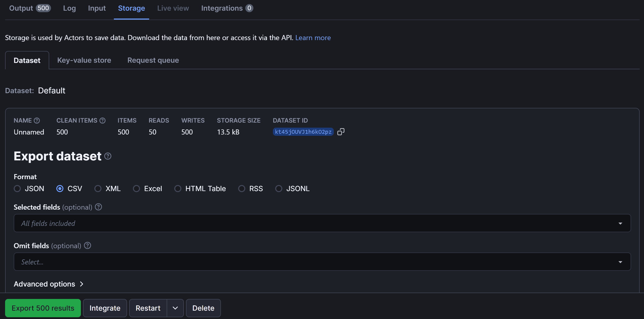The width and height of the screenshot is (644, 319).
Task: Select the JSON export format
Action: pyautogui.click(x=17, y=188)
